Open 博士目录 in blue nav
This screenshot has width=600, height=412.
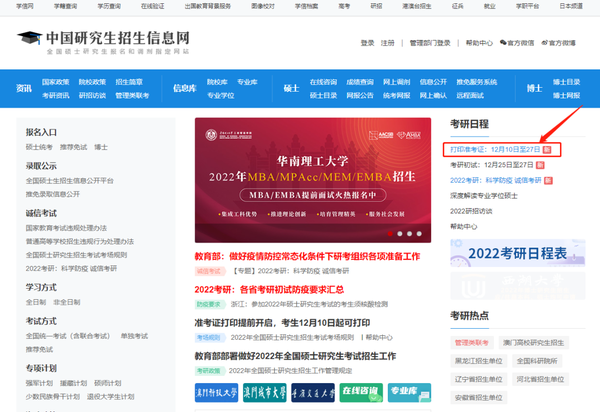(566, 82)
